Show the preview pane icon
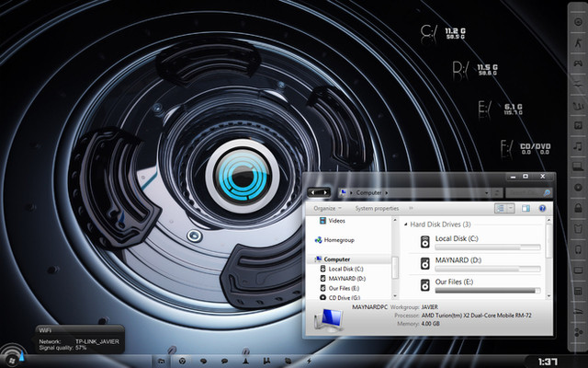 click(x=527, y=209)
